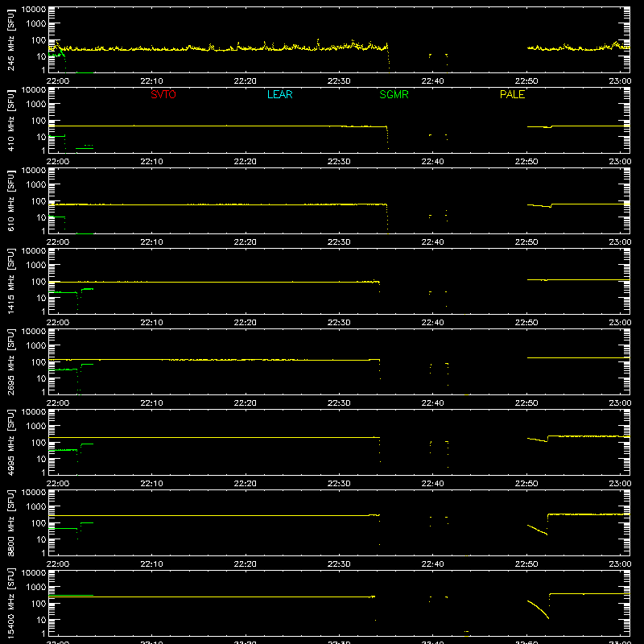Click 22:50 tick under the 245 MHz panel
This screenshot has width=644, height=644.
pos(526,81)
